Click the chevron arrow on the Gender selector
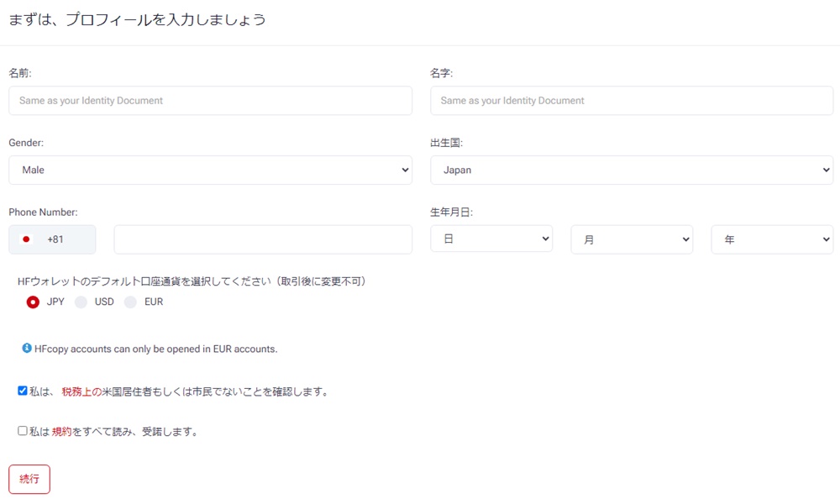Viewport: 840px width, 504px height. (403, 170)
